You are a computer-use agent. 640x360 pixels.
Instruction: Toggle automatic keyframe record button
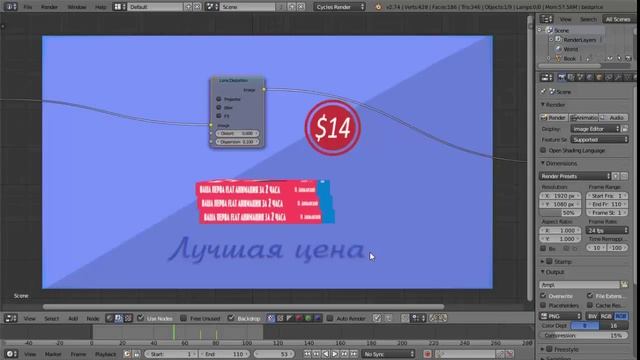coord(427,354)
